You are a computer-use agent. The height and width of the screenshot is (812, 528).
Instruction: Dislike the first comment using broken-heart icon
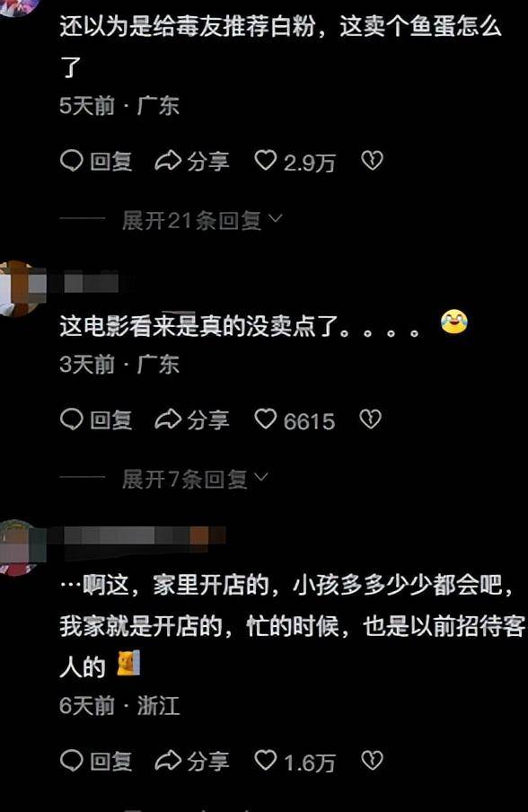point(372,161)
